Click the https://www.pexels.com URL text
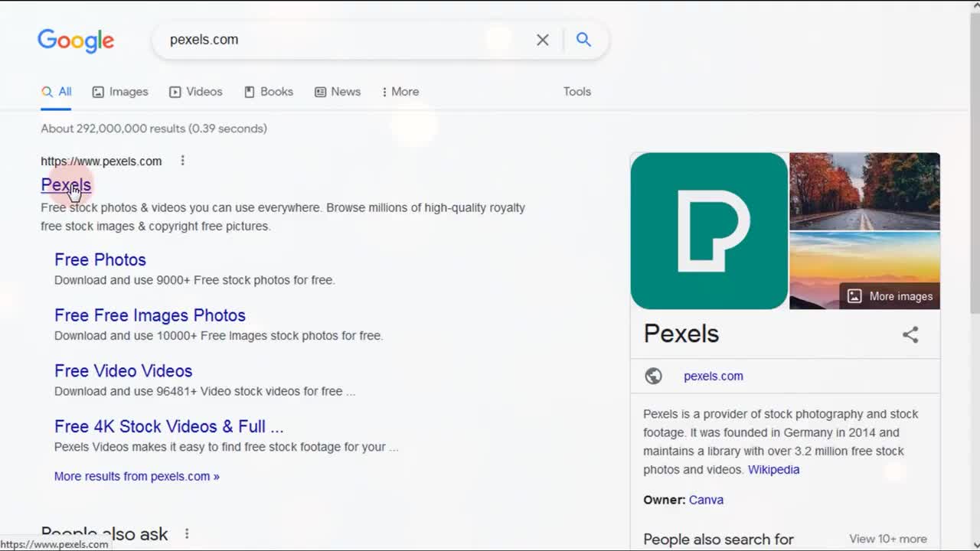This screenshot has width=980, height=551. pyautogui.click(x=101, y=161)
